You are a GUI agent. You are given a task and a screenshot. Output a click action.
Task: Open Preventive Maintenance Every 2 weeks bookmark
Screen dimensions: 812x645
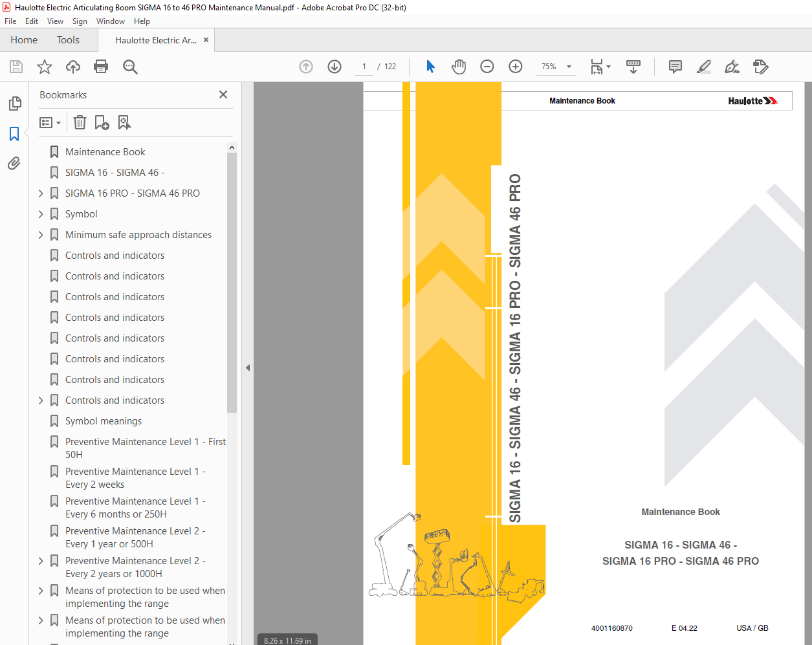point(135,478)
